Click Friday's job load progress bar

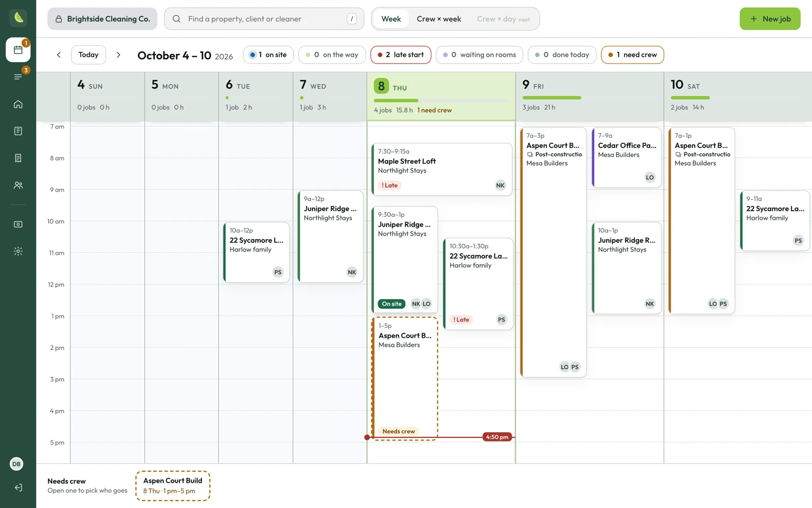pyautogui.click(x=552, y=98)
